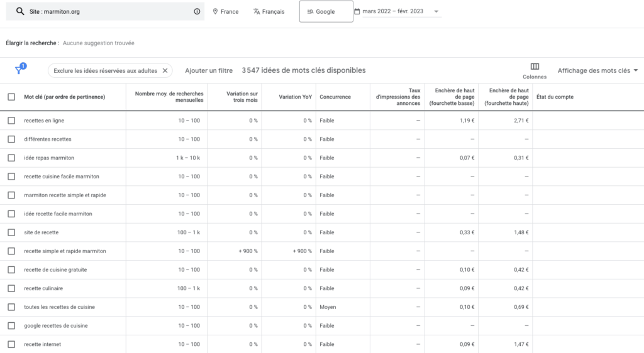
Task: Check the box for recettes en ligne
Action: pyautogui.click(x=11, y=121)
